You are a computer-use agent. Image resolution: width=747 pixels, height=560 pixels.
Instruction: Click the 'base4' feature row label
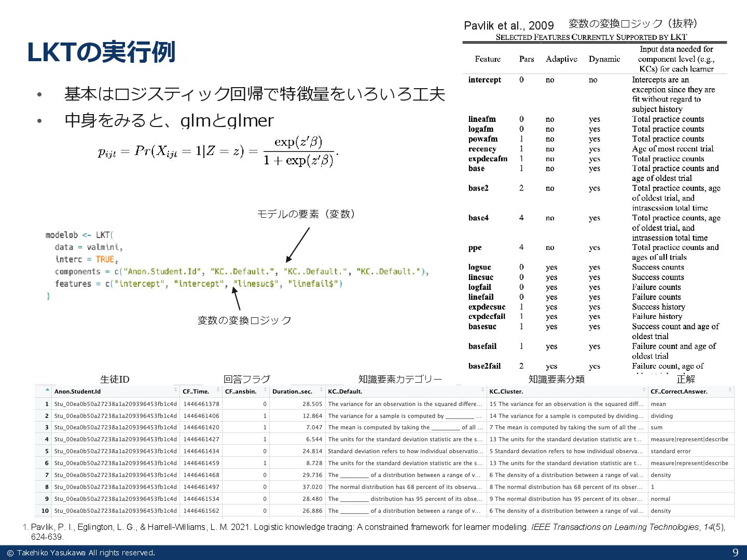click(x=478, y=218)
